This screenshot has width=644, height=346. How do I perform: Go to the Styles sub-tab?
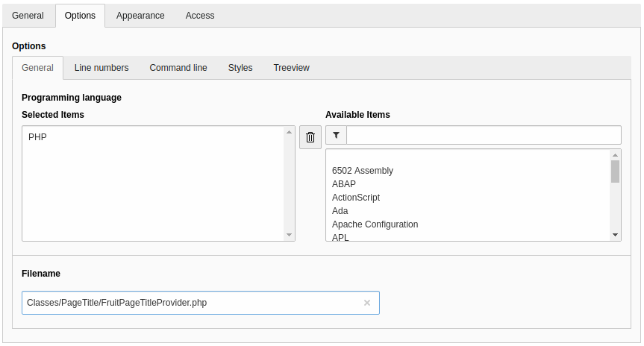tap(240, 68)
